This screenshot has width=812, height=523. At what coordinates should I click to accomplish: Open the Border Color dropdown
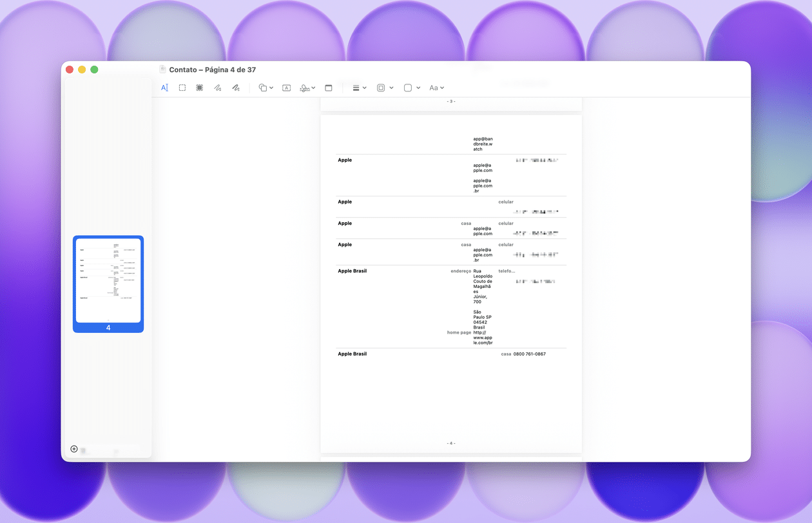(x=385, y=88)
